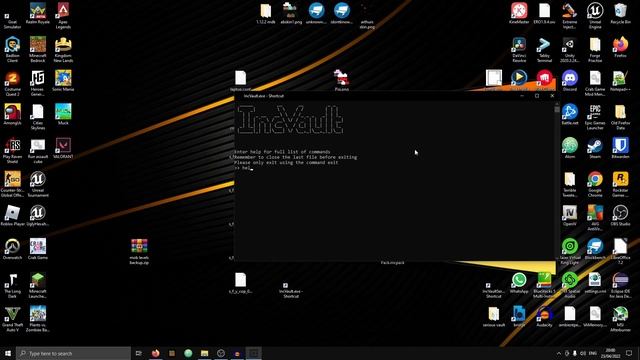Select the Sonic Mania desktop icon
Viewport: 640px width, 360px height.
(x=63, y=80)
